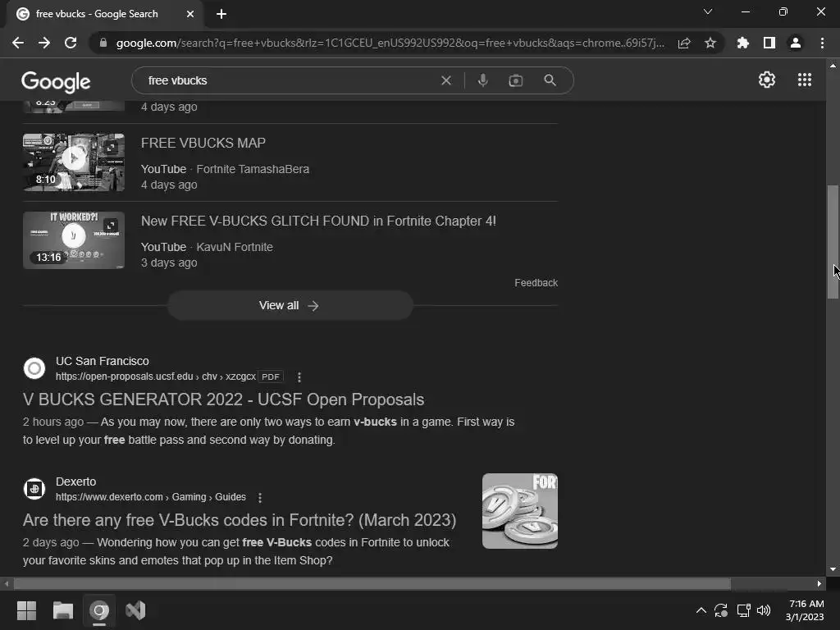Click the open-proposals.ucsf.edu URL text
Image resolution: width=840 pixels, height=630 pixels.
(155, 377)
